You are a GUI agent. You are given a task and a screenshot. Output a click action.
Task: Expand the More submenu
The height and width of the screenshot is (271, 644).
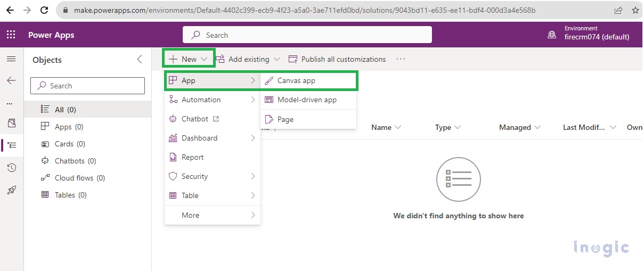tap(213, 215)
